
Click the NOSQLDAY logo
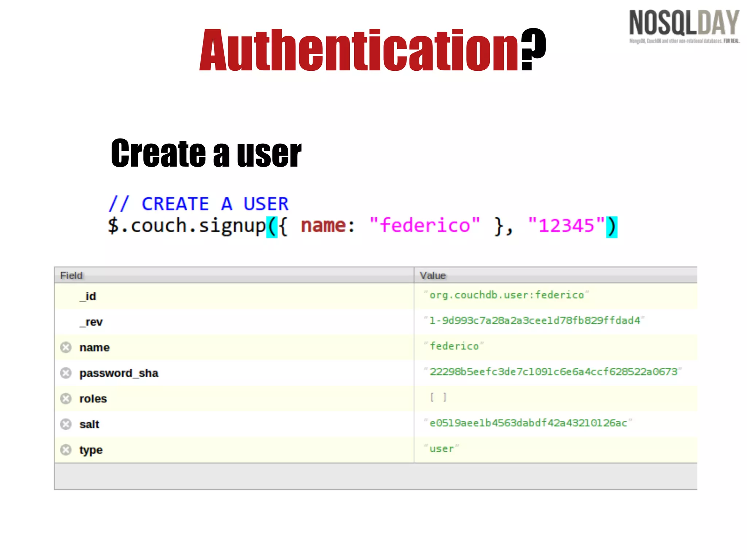tap(684, 27)
